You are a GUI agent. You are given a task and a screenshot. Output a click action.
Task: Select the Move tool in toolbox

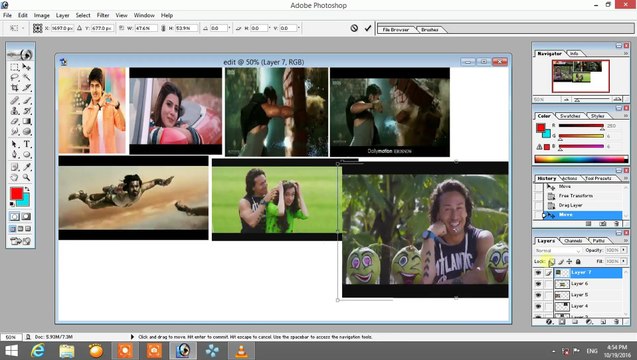click(x=26, y=67)
